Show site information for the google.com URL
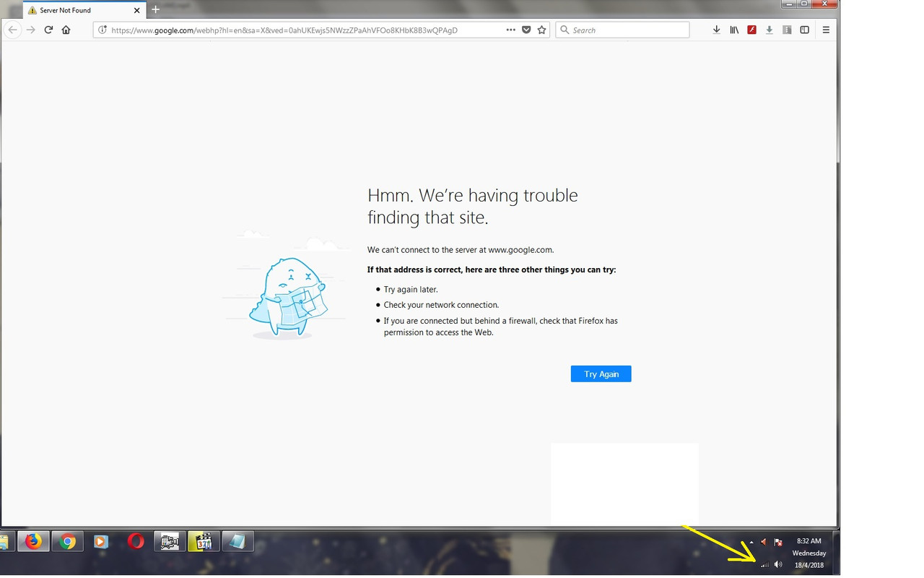 tap(103, 30)
